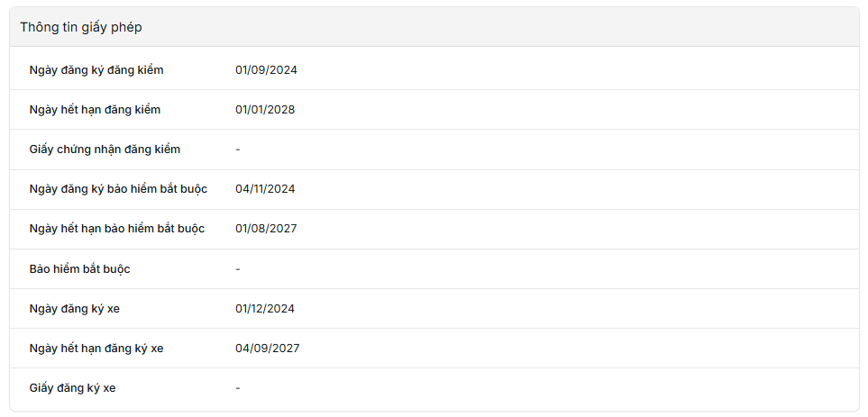Click the 'Ngày hết hạn bảo hiểm bắt buộc' label
Image resolution: width=868 pixels, height=417 pixels.
[117, 229]
